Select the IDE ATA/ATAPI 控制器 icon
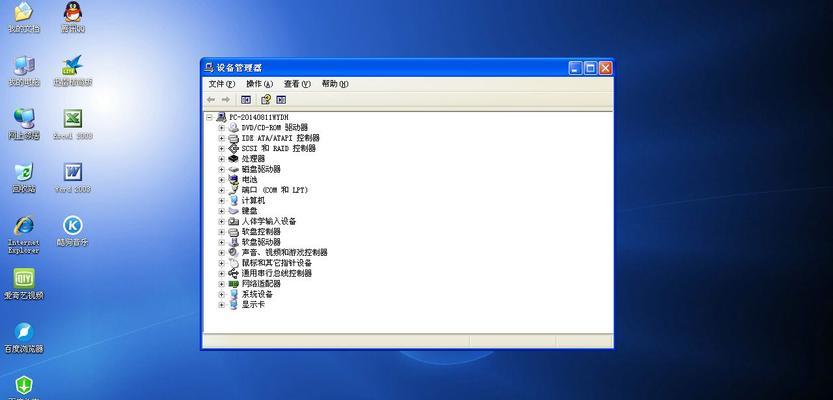 click(233, 138)
